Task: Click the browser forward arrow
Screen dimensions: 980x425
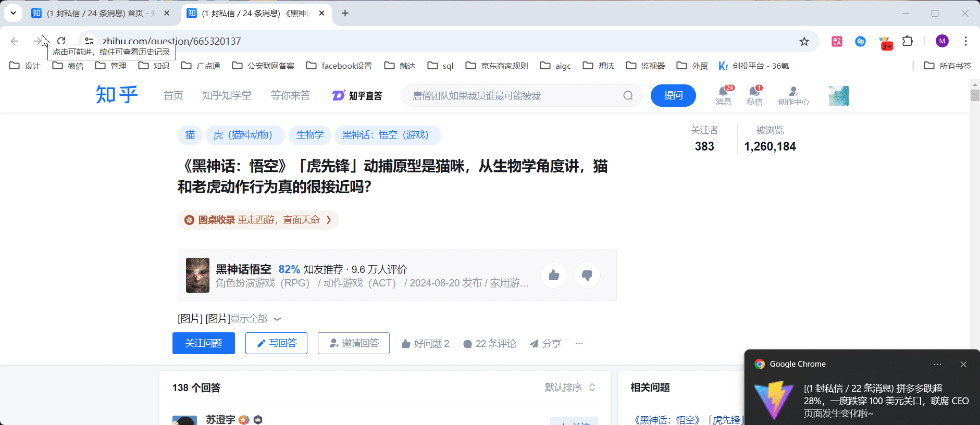Action: click(38, 41)
